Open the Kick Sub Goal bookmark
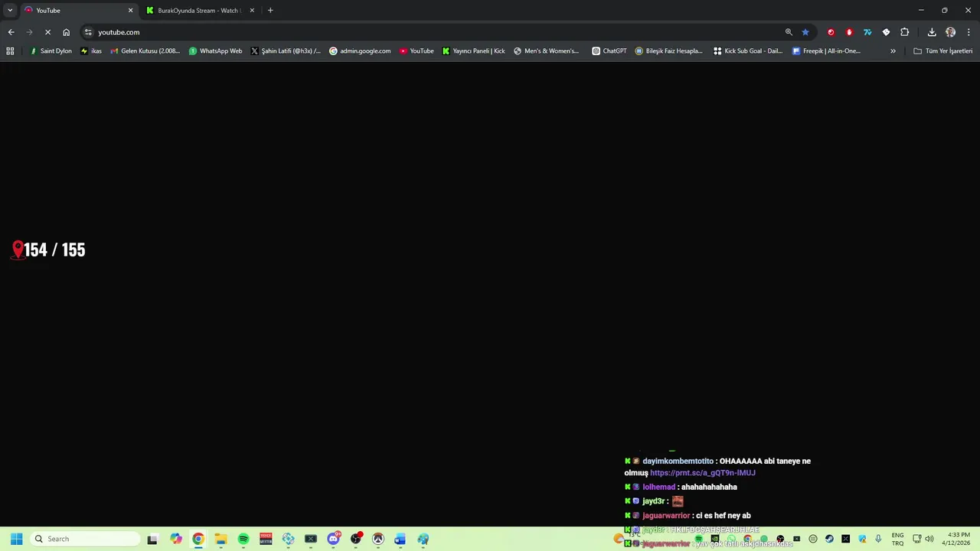The height and width of the screenshot is (551, 980). (x=748, y=51)
